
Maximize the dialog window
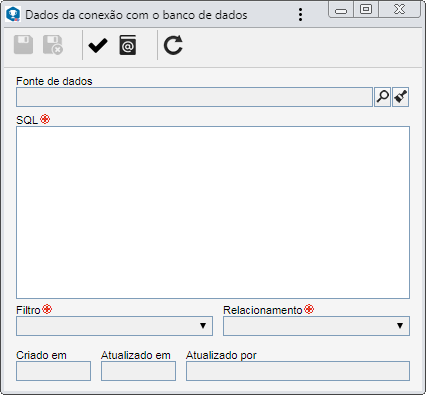366,9
